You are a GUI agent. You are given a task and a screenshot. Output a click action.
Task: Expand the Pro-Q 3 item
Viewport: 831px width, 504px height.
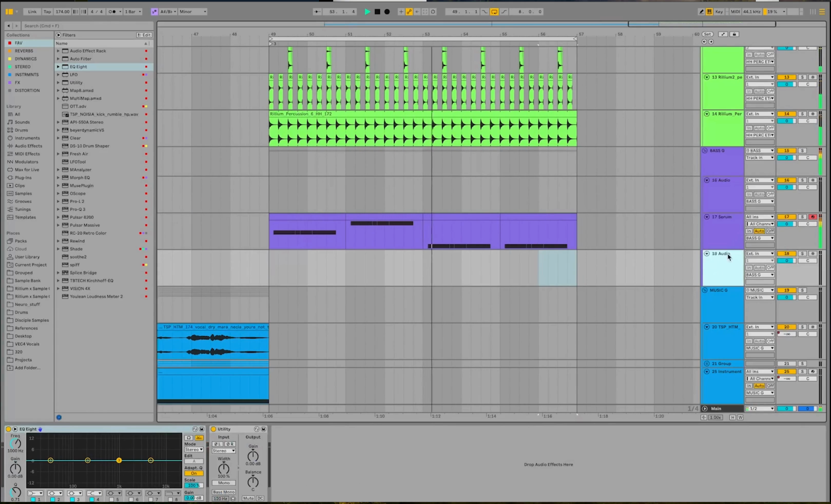[58, 209]
